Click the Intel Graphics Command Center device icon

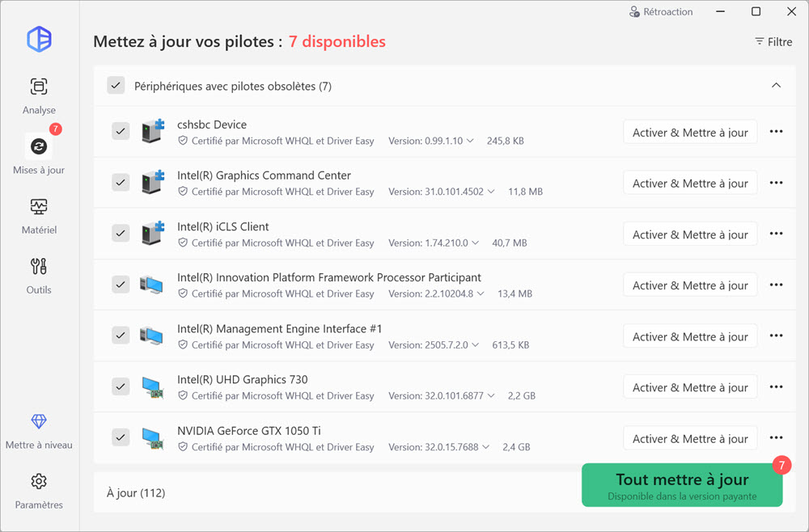pos(153,182)
